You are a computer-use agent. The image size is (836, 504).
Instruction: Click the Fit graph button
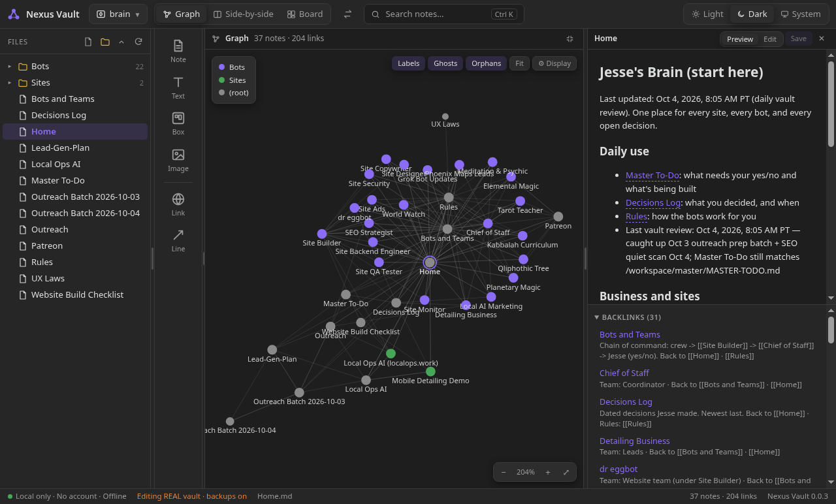tap(519, 63)
